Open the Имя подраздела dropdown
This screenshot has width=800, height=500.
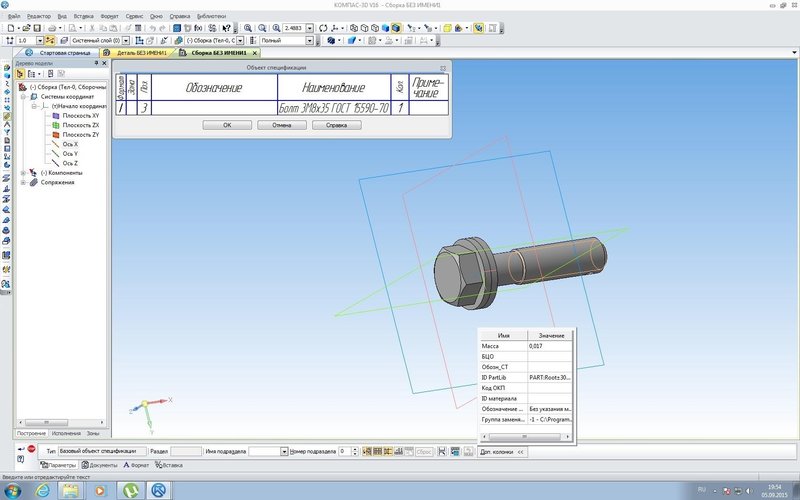284,452
